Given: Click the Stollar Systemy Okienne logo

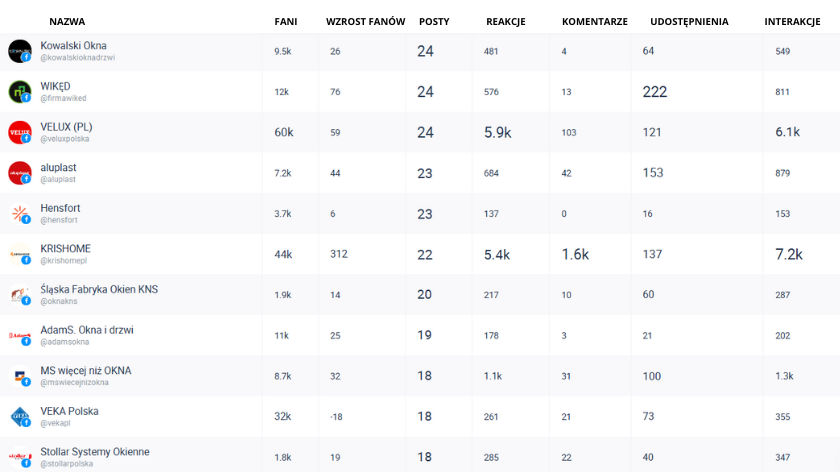Looking at the screenshot, I should click(x=20, y=458).
